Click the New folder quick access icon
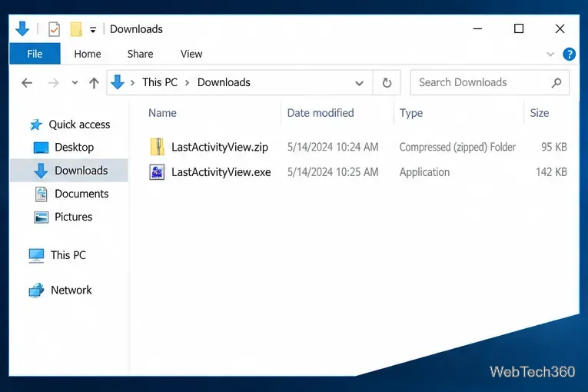The height and width of the screenshot is (392, 588). (x=76, y=29)
